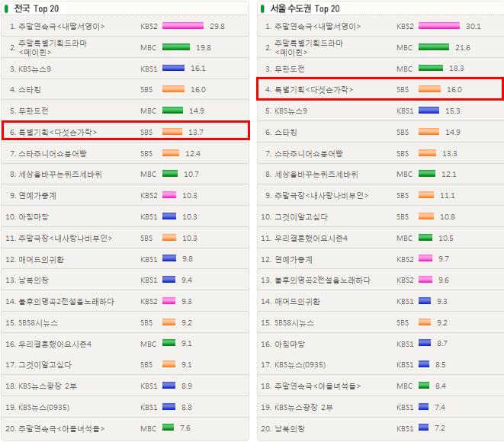Click the rating value 30.1

[474, 27]
